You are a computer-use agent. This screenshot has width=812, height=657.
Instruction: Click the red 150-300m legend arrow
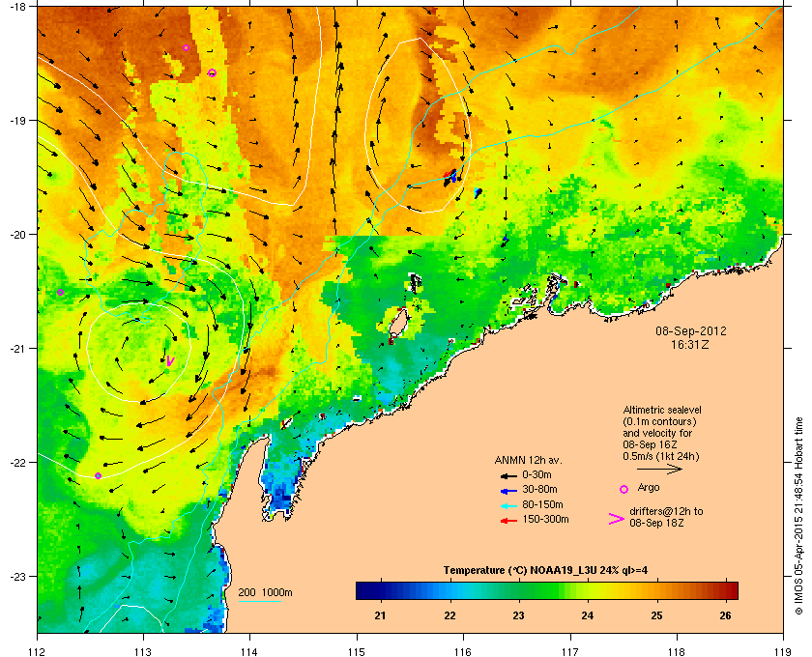[x=508, y=521]
